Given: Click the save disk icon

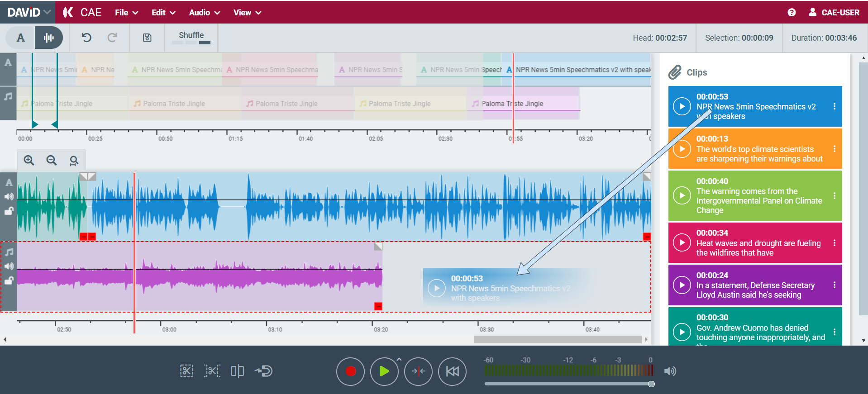Looking at the screenshot, I should (147, 38).
